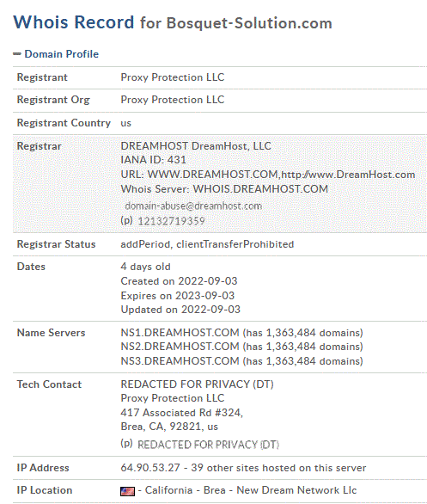Select the Registrant Org Proxy Protection LLC value
The image size is (427, 504).
click(173, 100)
